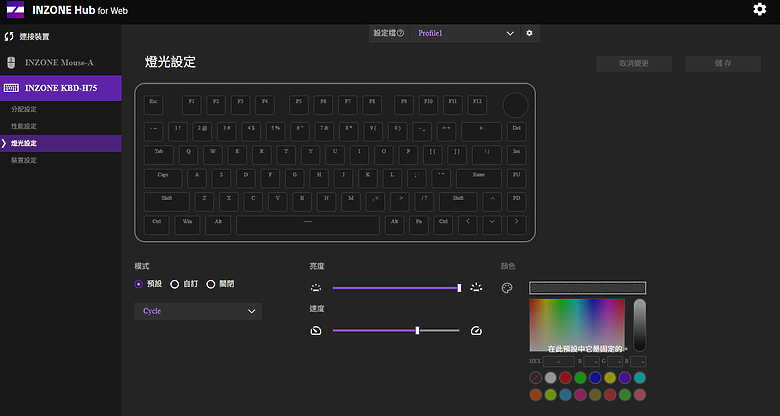The width and height of the screenshot is (780, 416).
Task: Select the 自訂 mode radio button
Action: pyautogui.click(x=175, y=284)
